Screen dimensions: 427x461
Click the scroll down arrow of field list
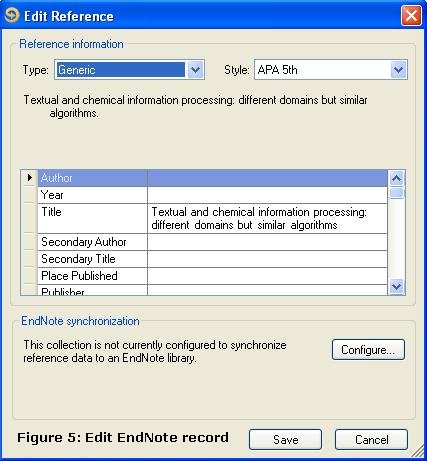click(x=396, y=286)
